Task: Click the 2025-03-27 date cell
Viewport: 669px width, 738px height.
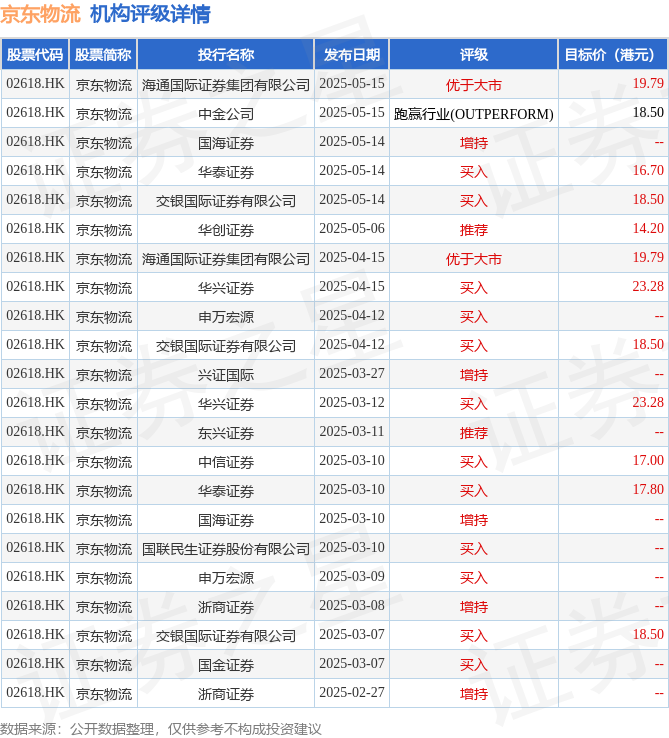Action: (x=352, y=374)
